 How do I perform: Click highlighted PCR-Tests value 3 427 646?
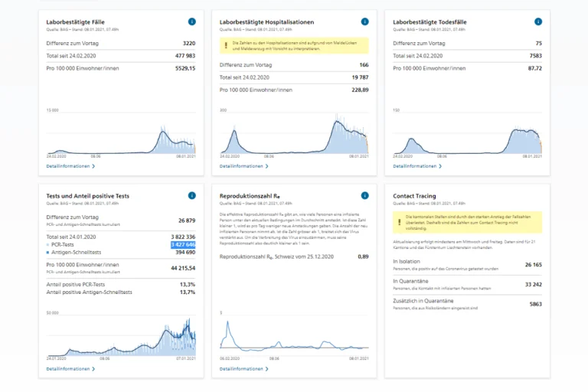coord(183,244)
